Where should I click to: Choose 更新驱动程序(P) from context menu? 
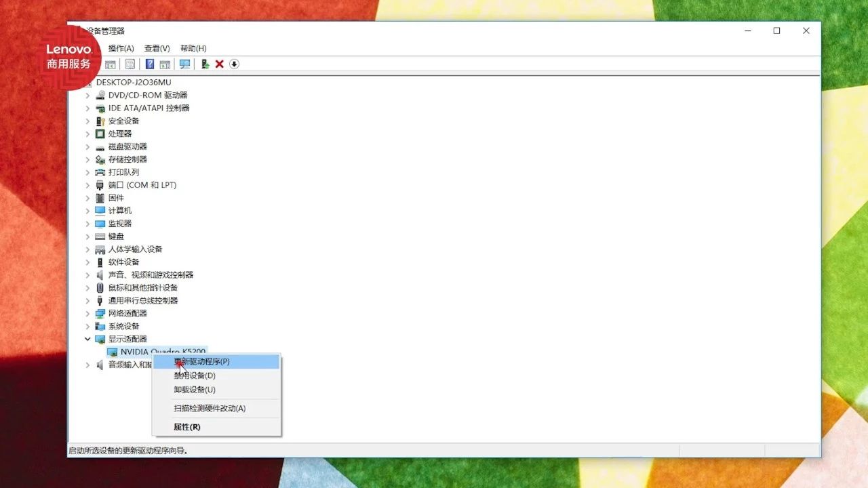(x=202, y=362)
